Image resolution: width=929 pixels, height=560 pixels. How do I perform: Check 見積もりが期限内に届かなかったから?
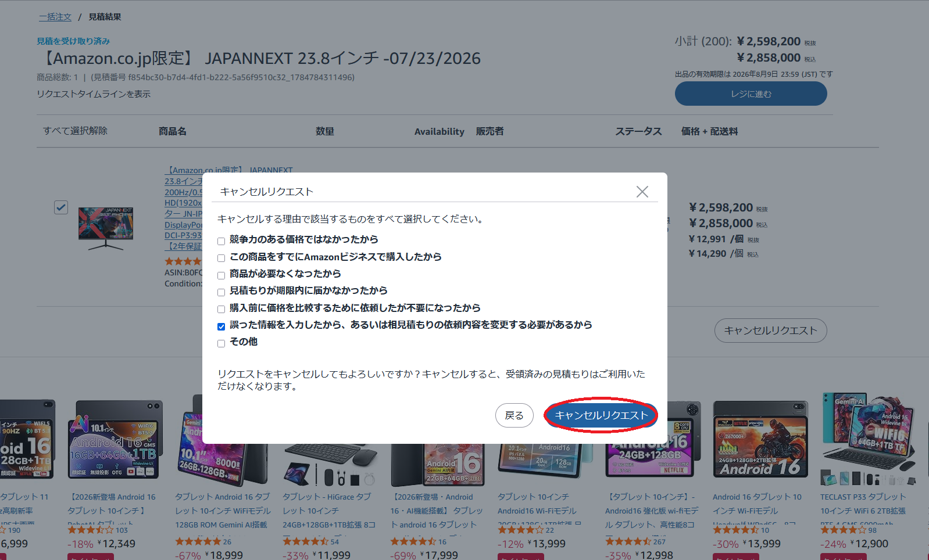(x=221, y=292)
